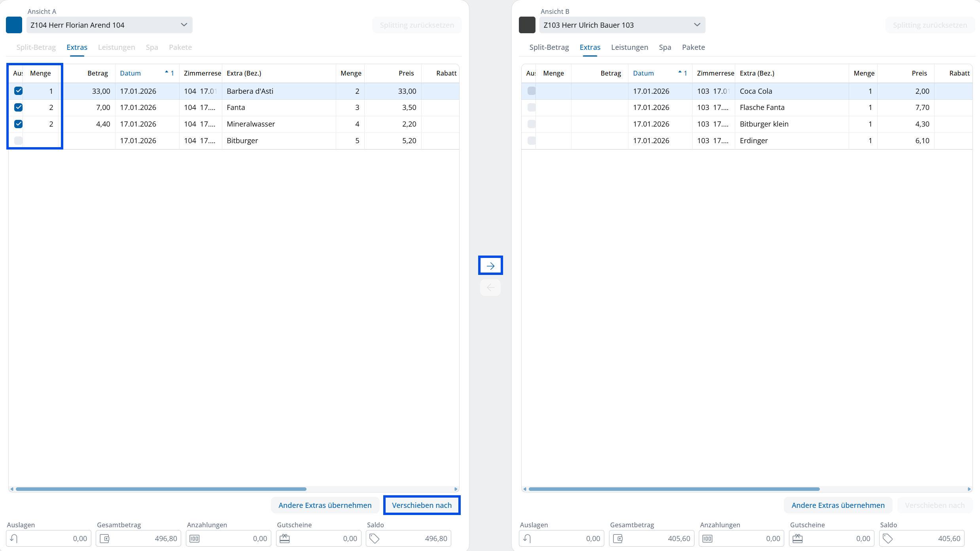Screen dimensions: 980x551
Task: Click the Anzahlungen cash icon in Ansicht A
Action: pos(195,538)
